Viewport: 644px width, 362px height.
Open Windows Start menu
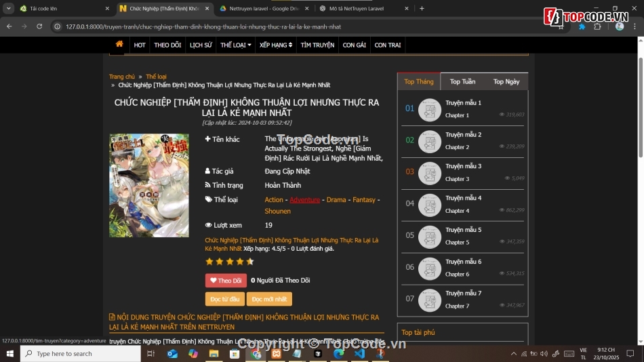(x=10, y=354)
